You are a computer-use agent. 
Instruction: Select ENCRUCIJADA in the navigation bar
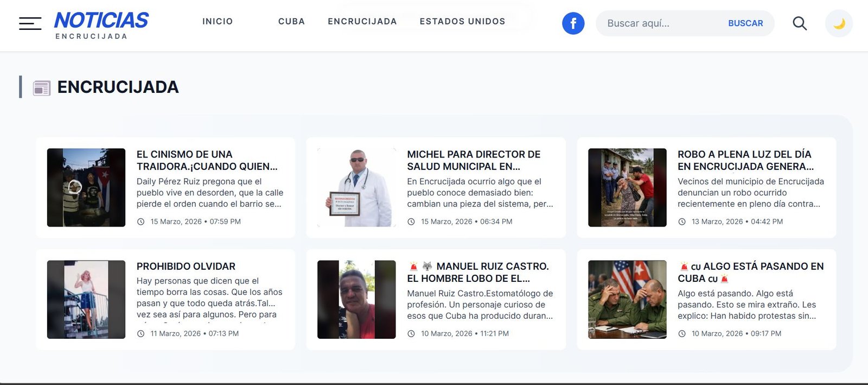tap(362, 22)
